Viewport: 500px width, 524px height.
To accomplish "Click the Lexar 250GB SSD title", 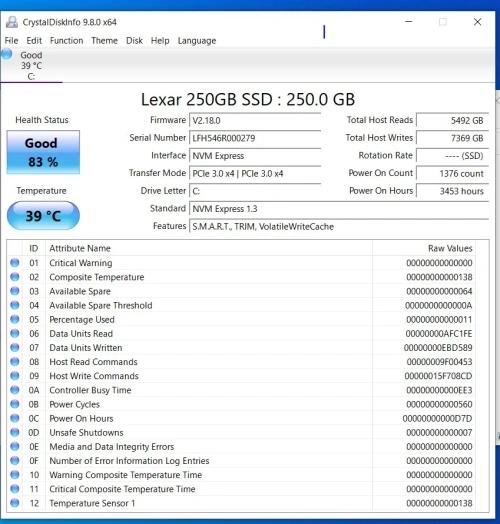I will coord(248,99).
